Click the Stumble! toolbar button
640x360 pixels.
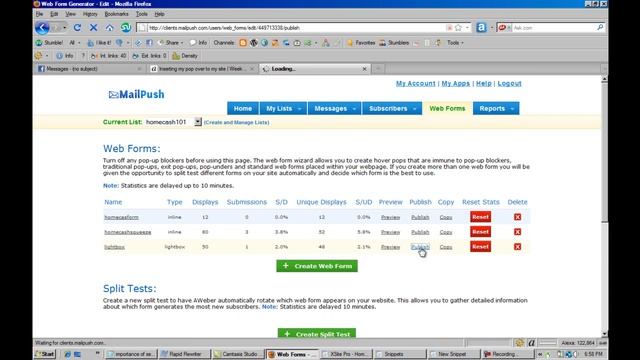(x=49, y=42)
